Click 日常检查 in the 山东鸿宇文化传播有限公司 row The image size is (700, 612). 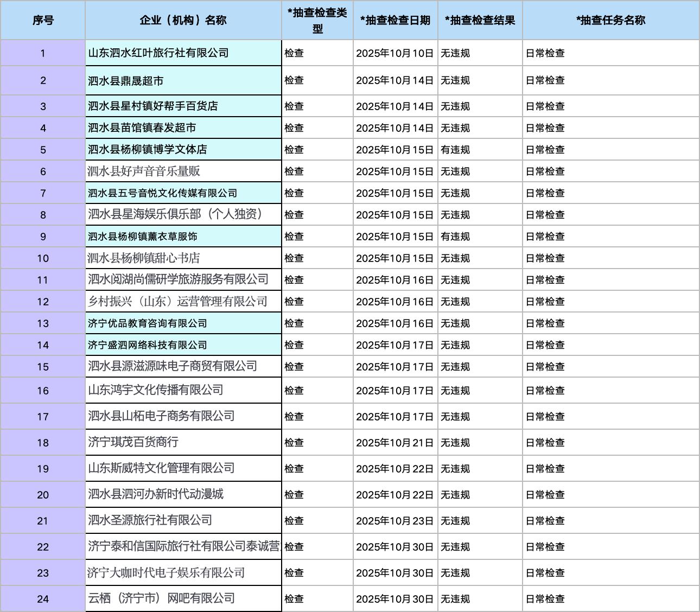pyautogui.click(x=545, y=391)
